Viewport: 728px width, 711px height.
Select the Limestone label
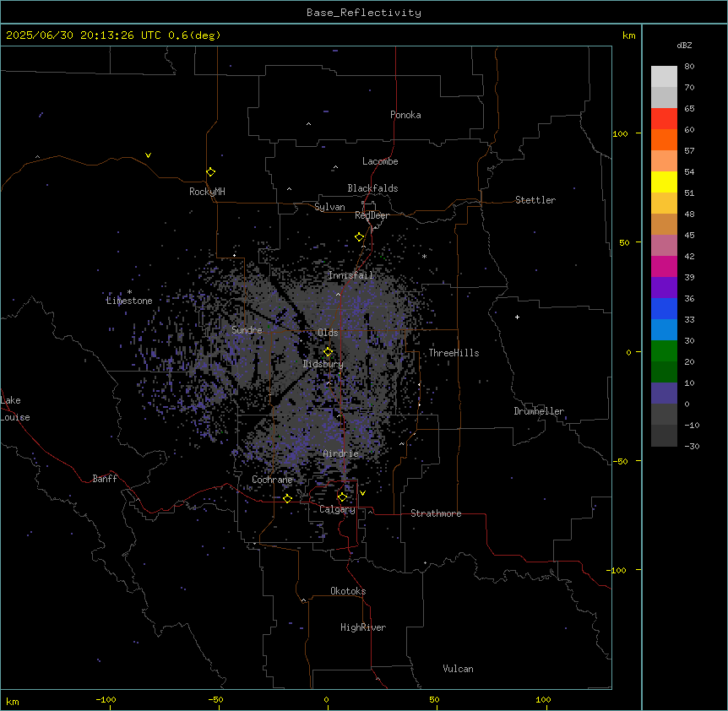click(129, 301)
